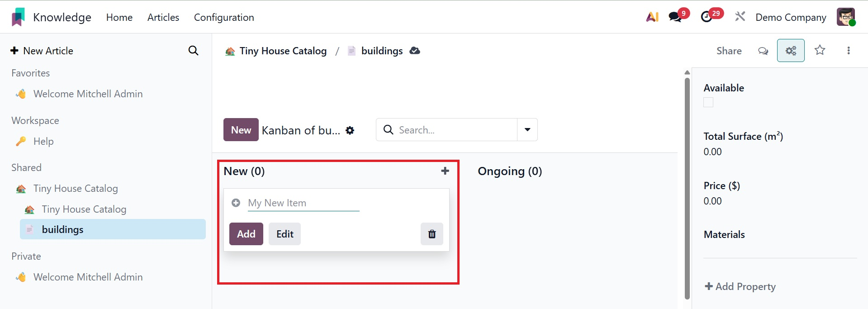Click Add Property link

(x=740, y=286)
